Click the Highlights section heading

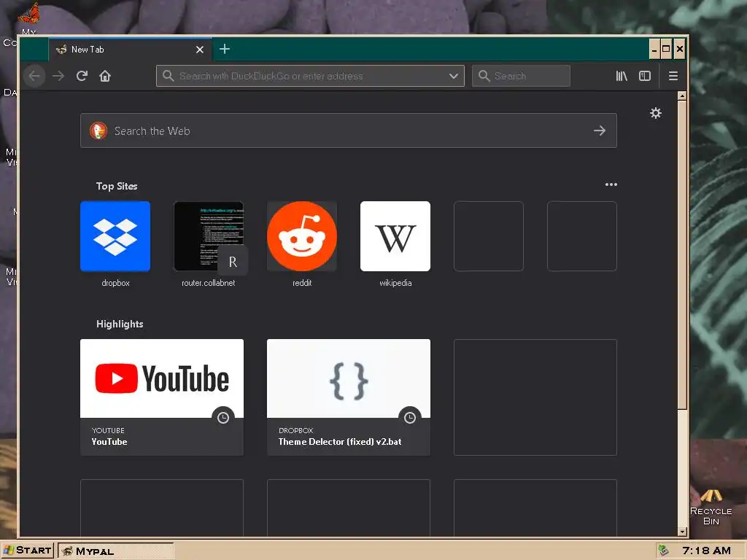pos(120,324)
